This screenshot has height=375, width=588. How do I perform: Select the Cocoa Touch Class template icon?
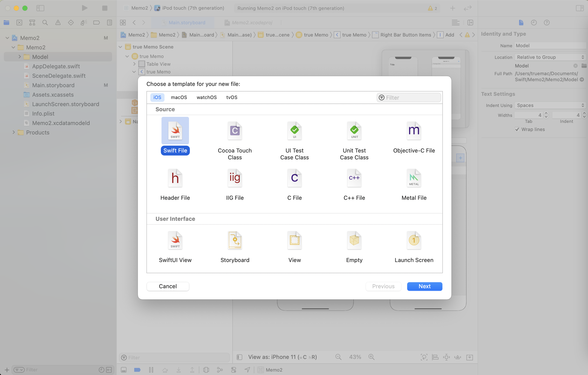tap(235, 131)
